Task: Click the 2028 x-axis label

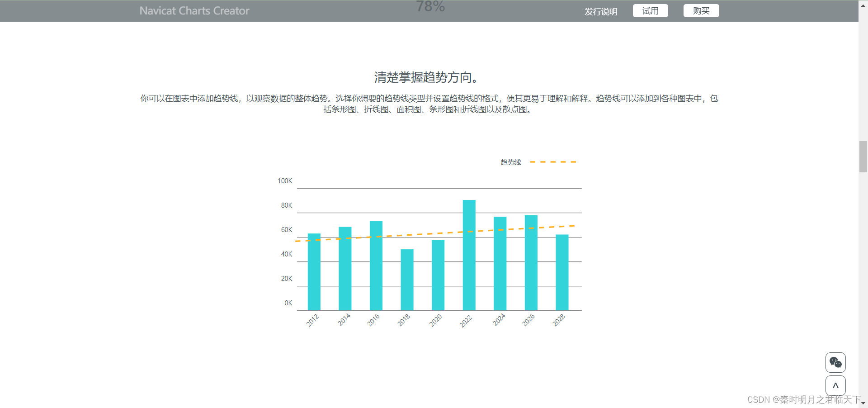Action: 559,320
